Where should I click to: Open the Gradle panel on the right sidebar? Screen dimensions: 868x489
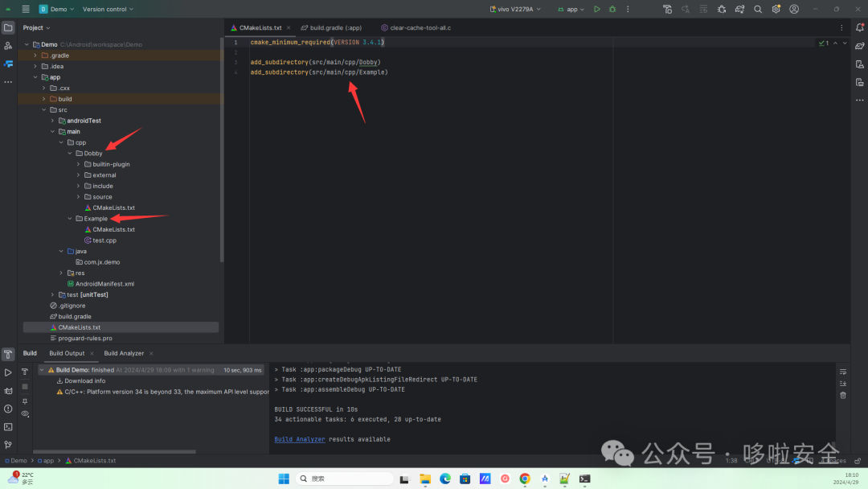click(858, 47)
